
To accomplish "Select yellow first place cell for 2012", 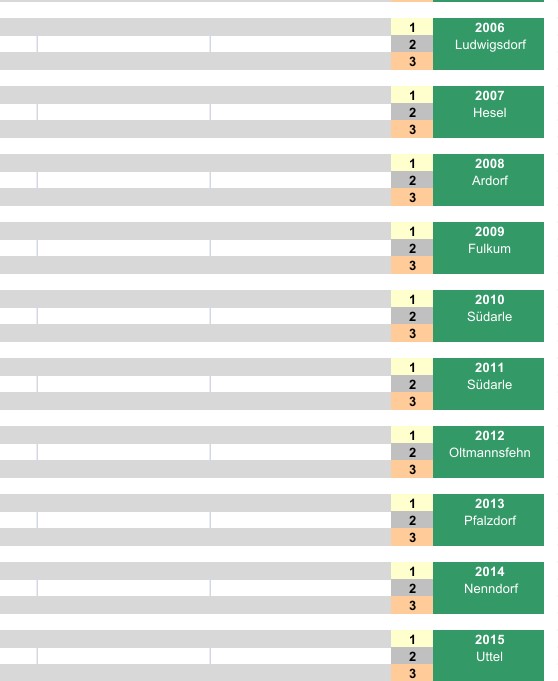I will (412, 435).
